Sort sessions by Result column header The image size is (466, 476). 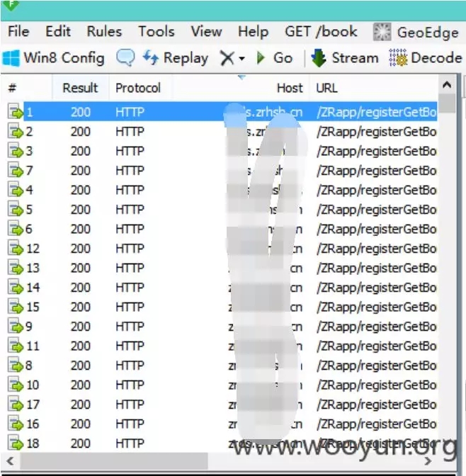tap(80, 88)
